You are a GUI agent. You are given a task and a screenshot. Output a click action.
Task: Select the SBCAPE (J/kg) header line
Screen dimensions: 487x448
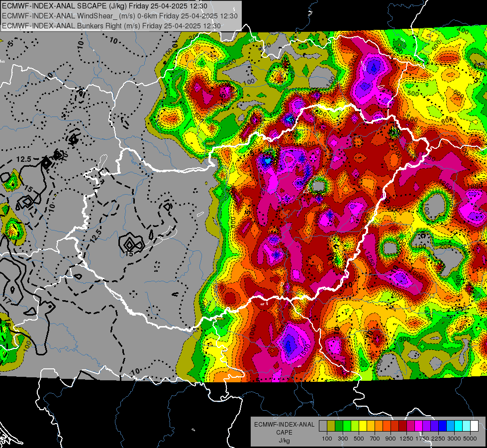pyautogui.click(x=104, y=6)
